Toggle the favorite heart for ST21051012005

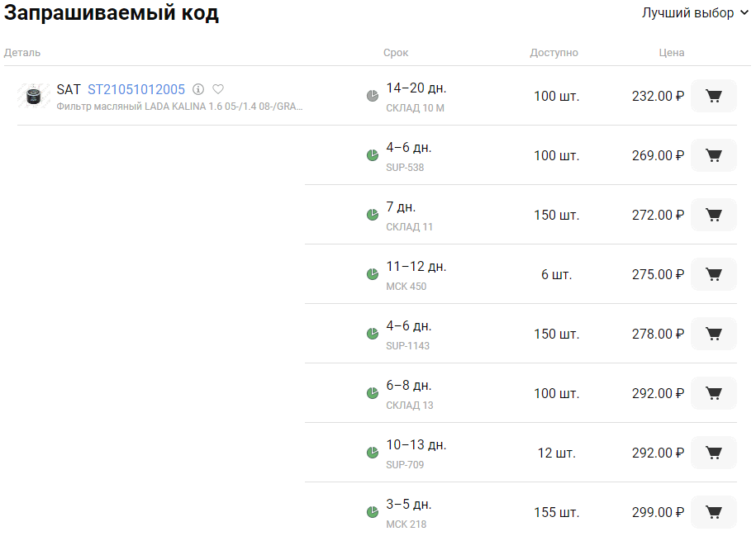218,89
